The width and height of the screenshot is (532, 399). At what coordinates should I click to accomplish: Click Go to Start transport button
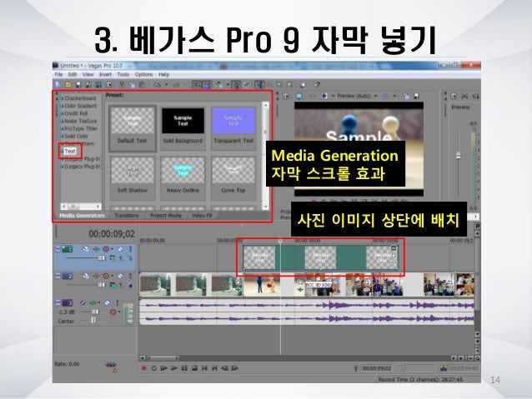click(x=204, y=368)
